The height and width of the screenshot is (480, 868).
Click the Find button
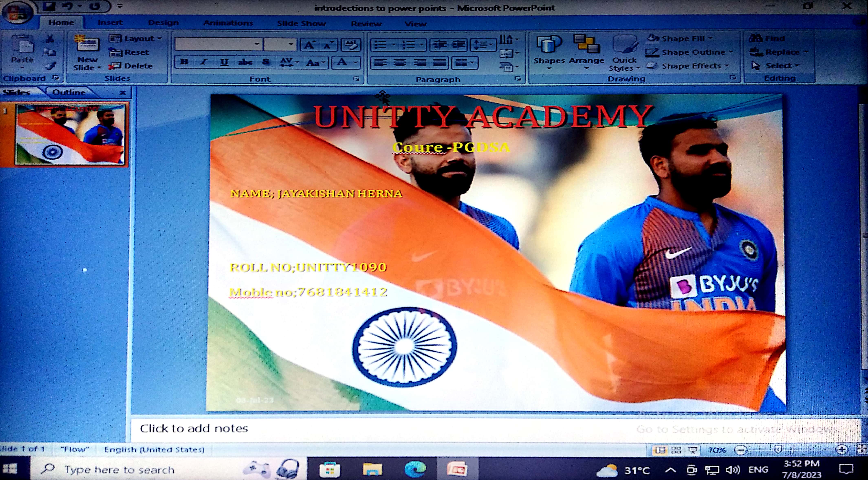click(x=768, y=38)
